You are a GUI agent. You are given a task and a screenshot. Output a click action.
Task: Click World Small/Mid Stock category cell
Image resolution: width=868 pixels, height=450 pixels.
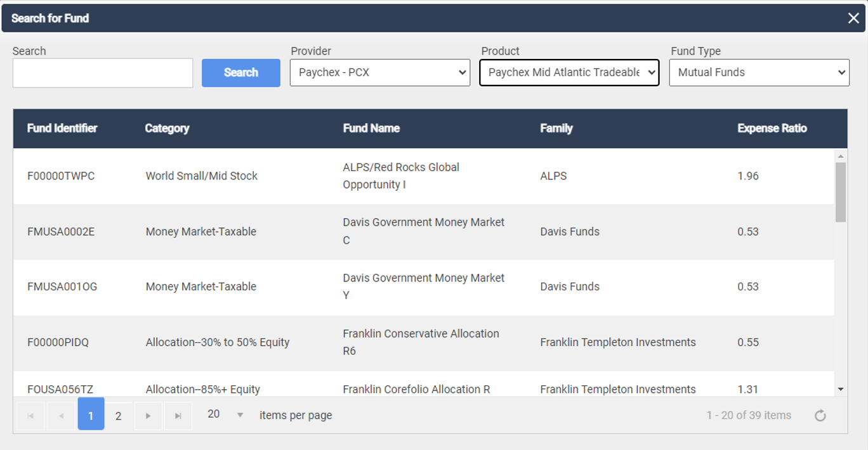pyautogui.click(x=202, y=176)
